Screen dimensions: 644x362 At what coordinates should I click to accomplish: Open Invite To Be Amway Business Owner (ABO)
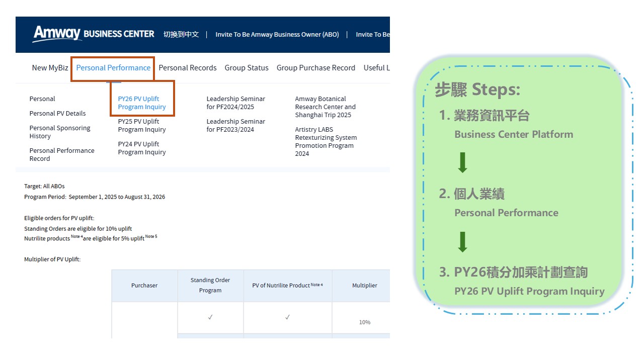click(277, 35)
